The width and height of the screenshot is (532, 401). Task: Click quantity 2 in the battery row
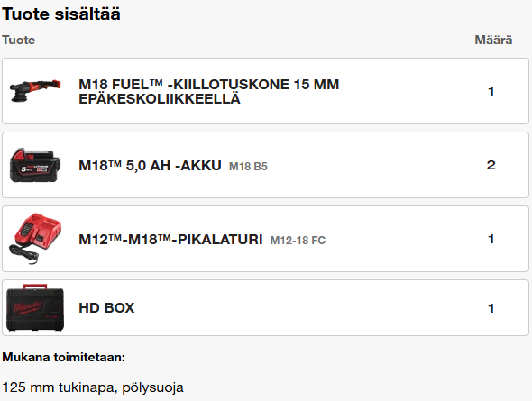(x=491, y=165)
